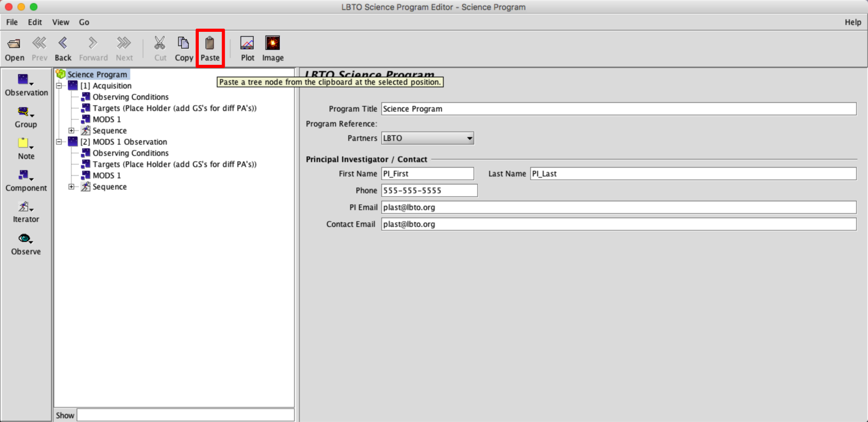Paste a tree node with the Paste icon
Viewport: 868px width, 422px height.
(210, 49)
